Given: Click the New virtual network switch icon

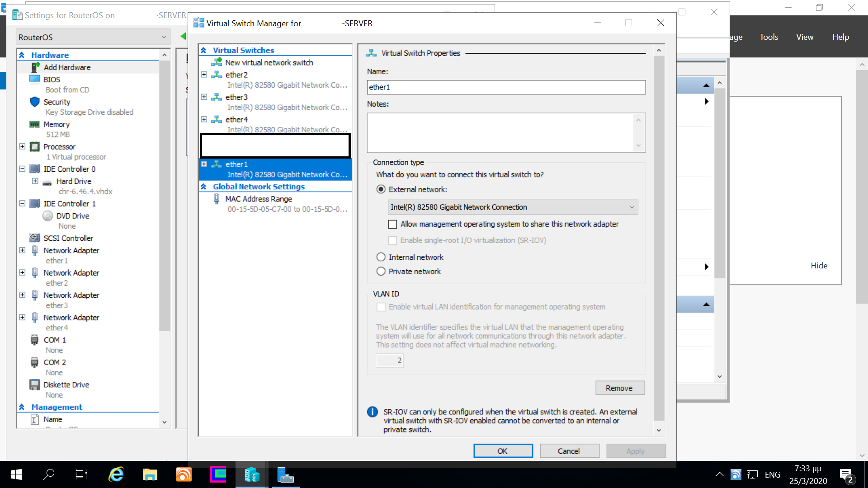Looking at the screenshot, I should coord(217,62).
